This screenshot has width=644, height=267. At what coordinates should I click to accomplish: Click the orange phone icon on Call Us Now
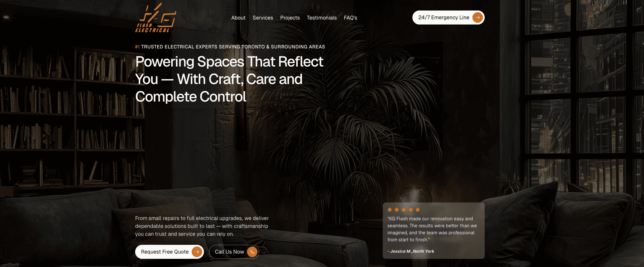[x=252, y=252]
